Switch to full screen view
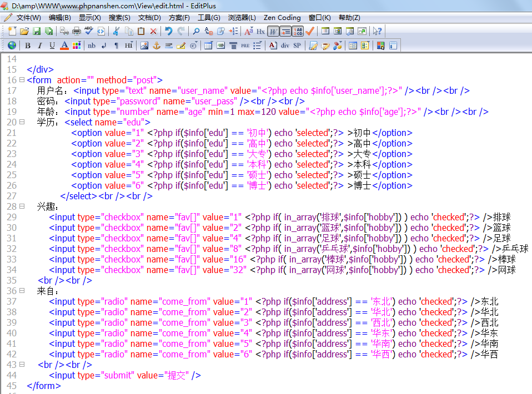The image size is (532, 394). point(362,31)
